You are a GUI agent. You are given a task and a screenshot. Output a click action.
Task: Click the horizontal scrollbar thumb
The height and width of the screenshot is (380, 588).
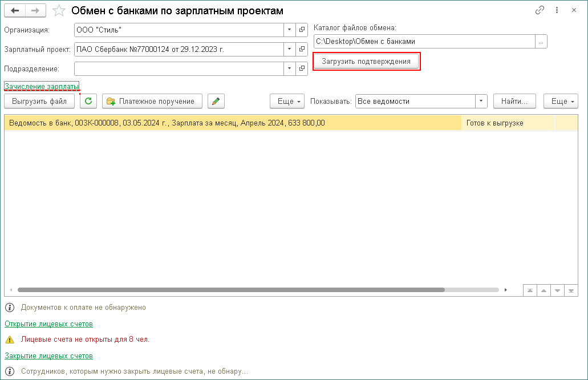point(231,290)
